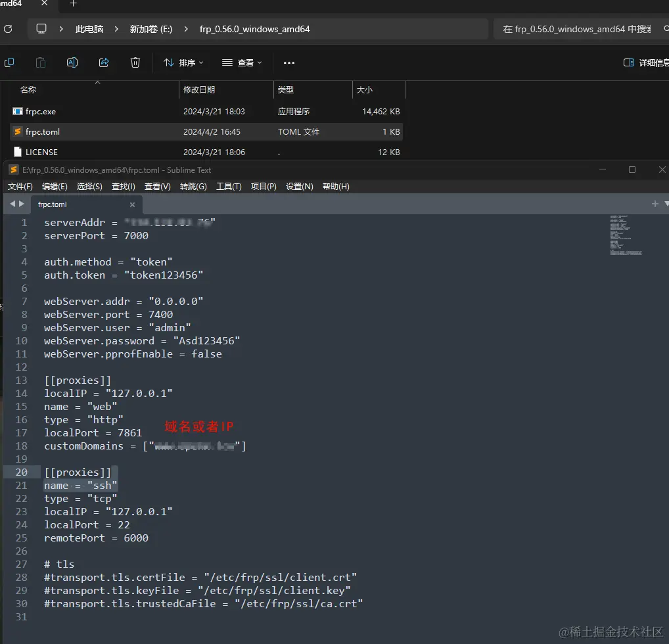Click the localPort = 7861 line
Screen dimensions: 669x644
pyautogui.click(x=93, y=433)
